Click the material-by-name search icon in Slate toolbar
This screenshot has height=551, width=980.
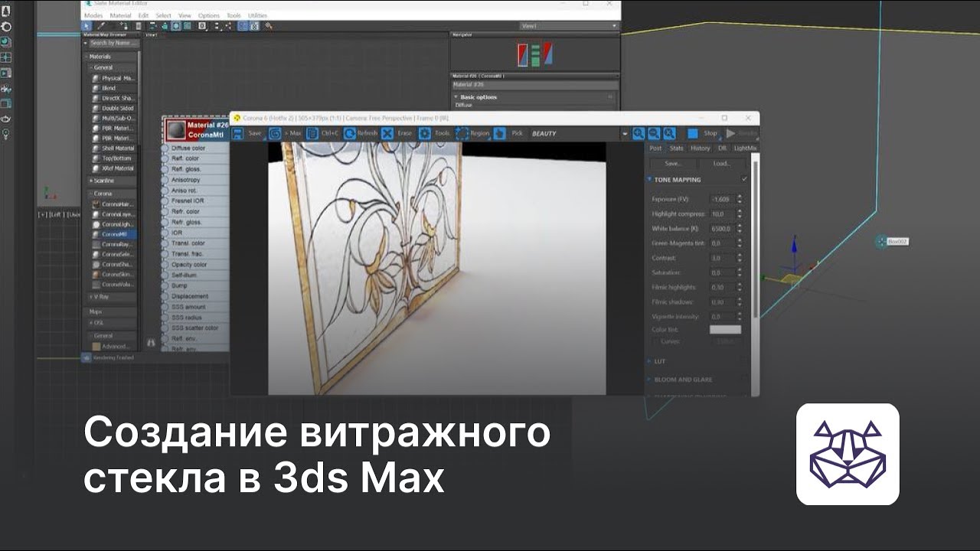(x=268, y=26)
